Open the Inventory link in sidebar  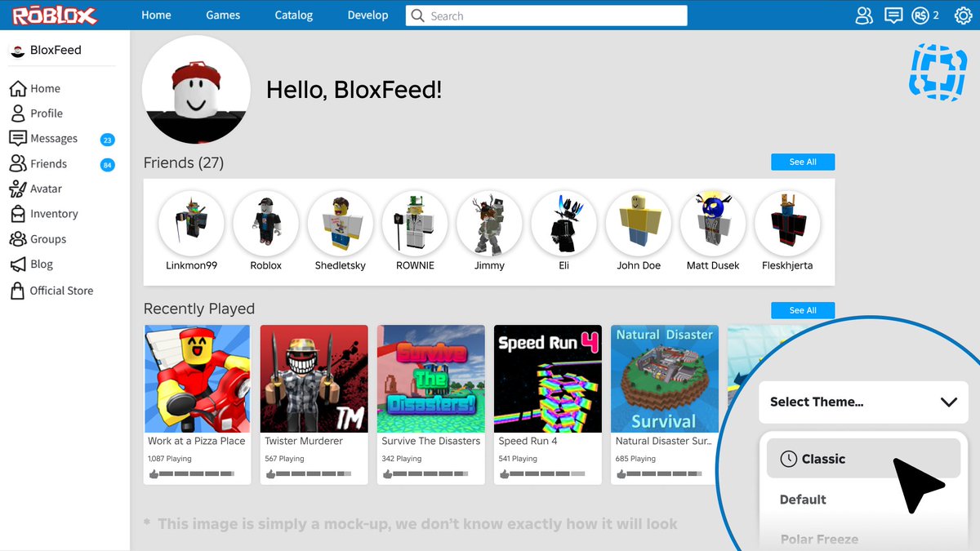click(x=54, y=214)
